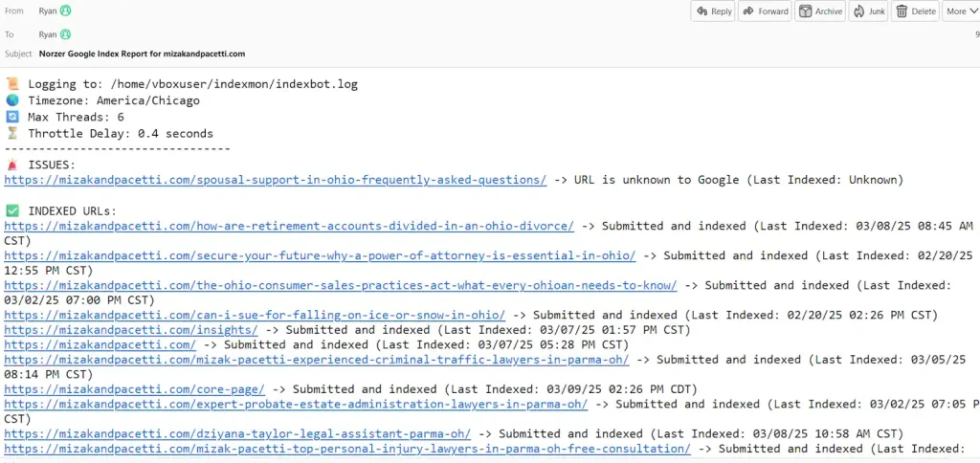This screenshot has width=980, height=463.
Task: Open spousal-support-in-ohio FAQ link
Action: [x=275, y=180]
